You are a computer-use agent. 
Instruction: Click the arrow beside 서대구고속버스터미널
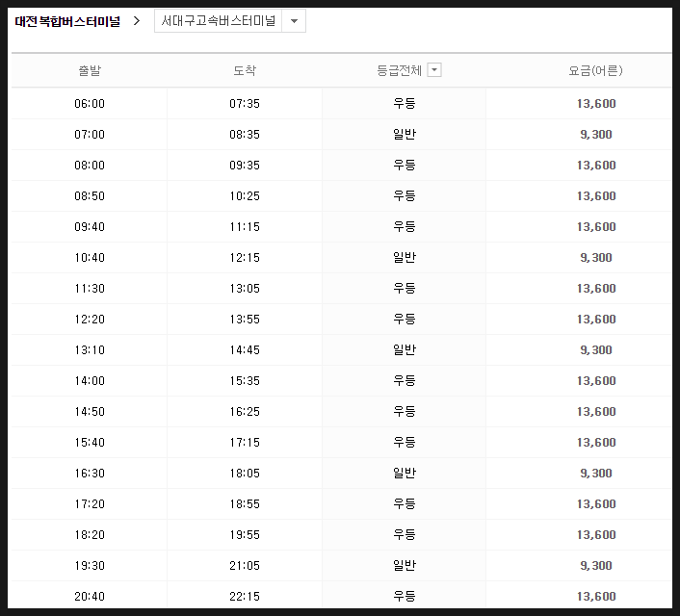(294, 21)
